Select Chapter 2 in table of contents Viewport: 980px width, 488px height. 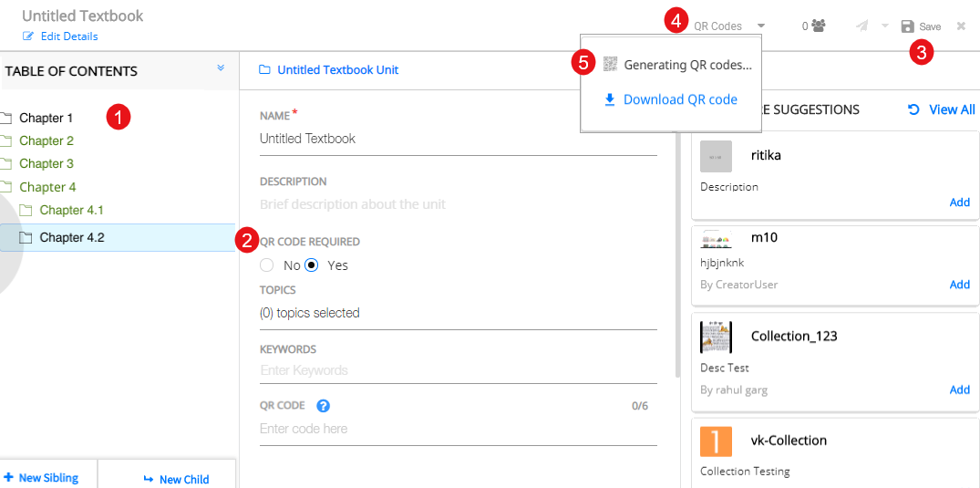(x=46, y=140)
